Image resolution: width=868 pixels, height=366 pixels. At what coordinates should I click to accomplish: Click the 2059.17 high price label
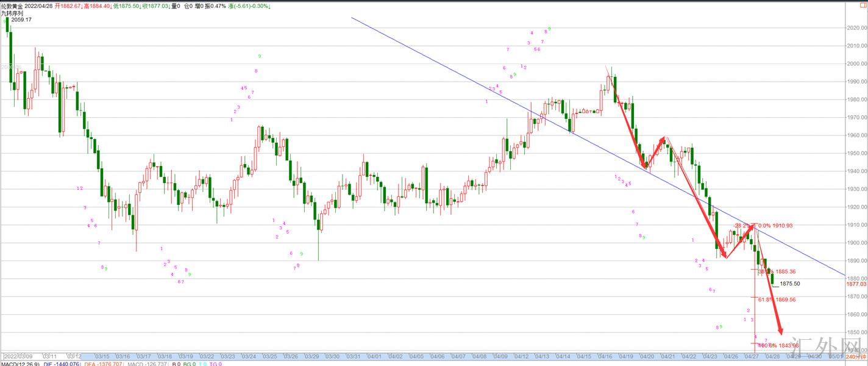(21, 20)
